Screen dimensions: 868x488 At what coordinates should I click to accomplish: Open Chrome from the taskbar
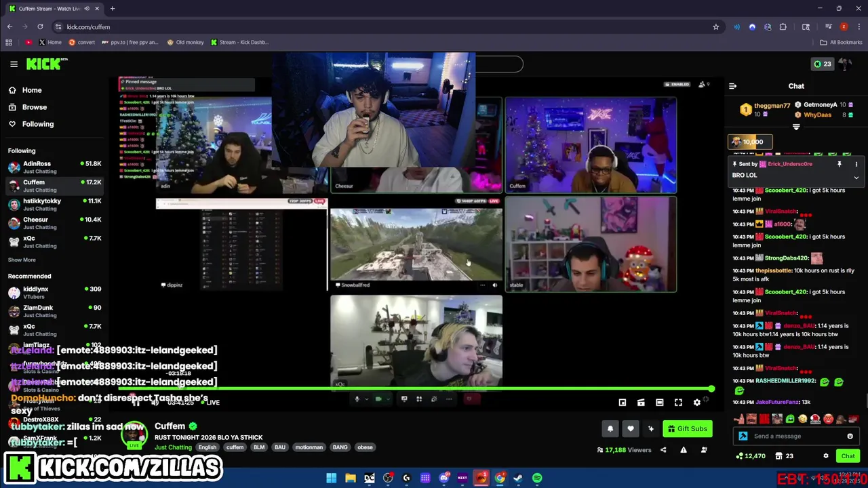(x=500, y=479)
